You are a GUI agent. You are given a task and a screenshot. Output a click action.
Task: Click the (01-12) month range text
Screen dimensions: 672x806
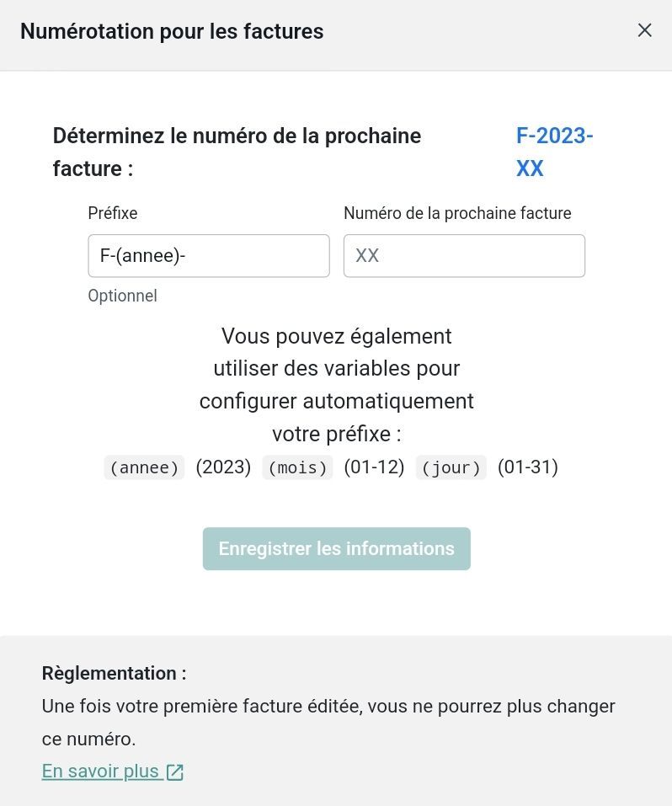click(x=374, y=467)
